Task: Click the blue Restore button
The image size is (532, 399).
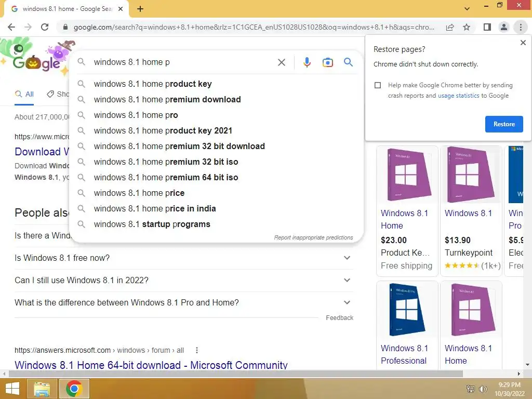Action: 504,124
